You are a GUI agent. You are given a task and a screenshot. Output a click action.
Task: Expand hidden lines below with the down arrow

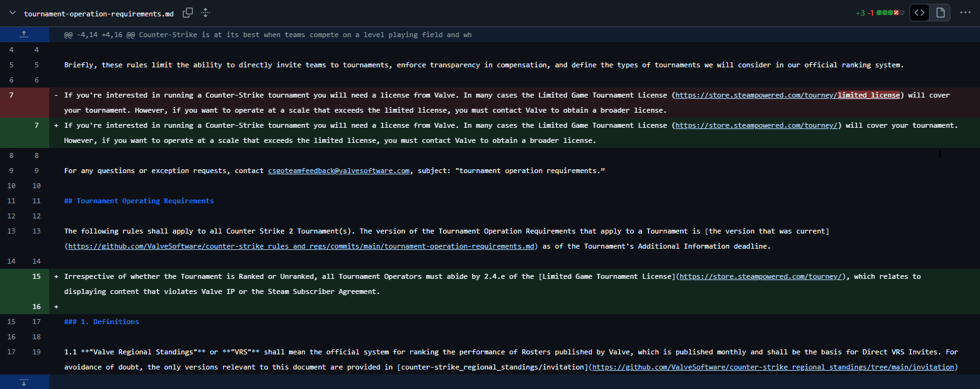(x=24, y=381)
